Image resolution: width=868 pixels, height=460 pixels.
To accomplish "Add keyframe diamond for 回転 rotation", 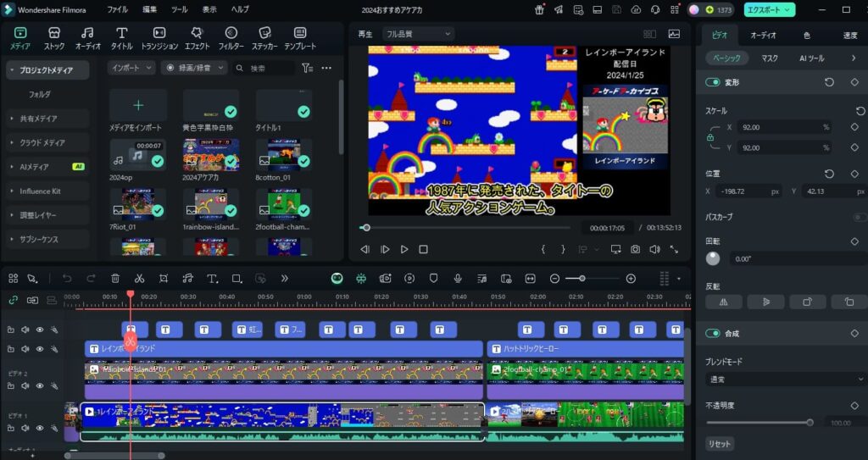I will (x=854, y=241).
